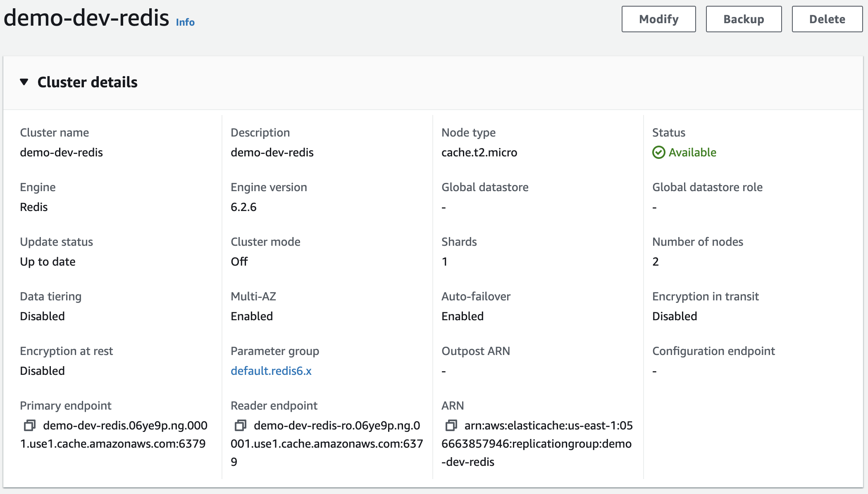The width and height of the screenshot is (868, 494).
Task: Click the Available status text
Action: [x=692, y=152]
